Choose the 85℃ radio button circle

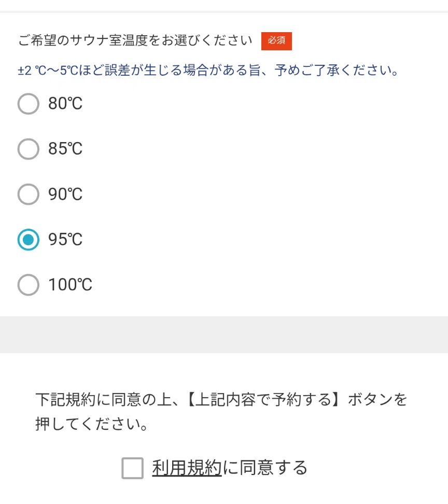pyautogui.click(x=29, y=149)
